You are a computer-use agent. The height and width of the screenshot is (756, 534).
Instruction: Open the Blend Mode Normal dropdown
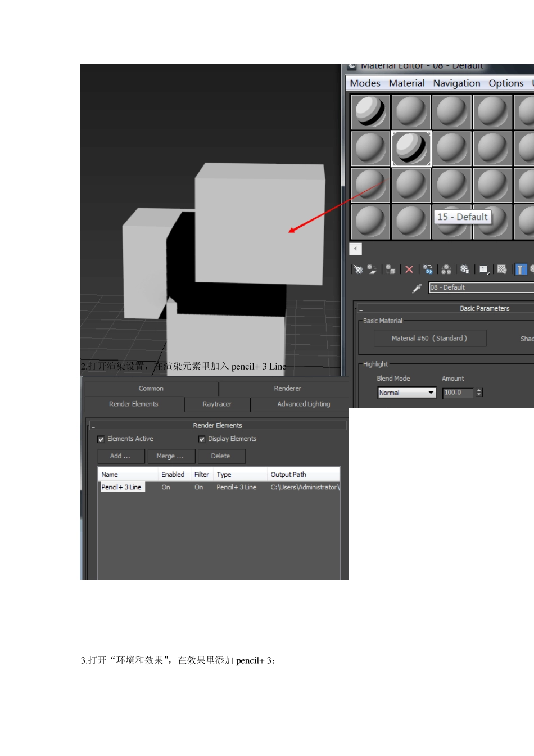407,393
